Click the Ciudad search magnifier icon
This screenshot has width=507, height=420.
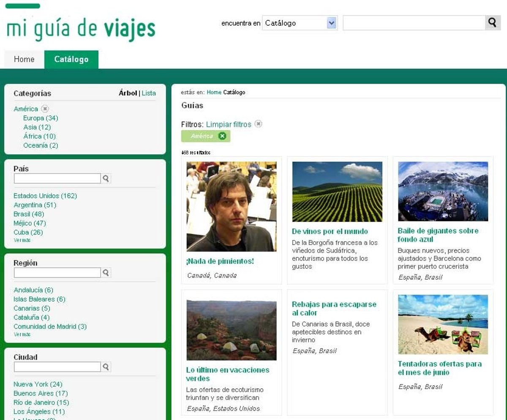click(106, 367)
